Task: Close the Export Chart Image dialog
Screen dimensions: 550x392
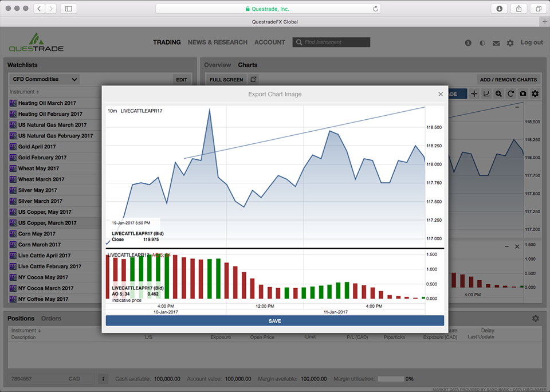Action: tap(441, 94)
